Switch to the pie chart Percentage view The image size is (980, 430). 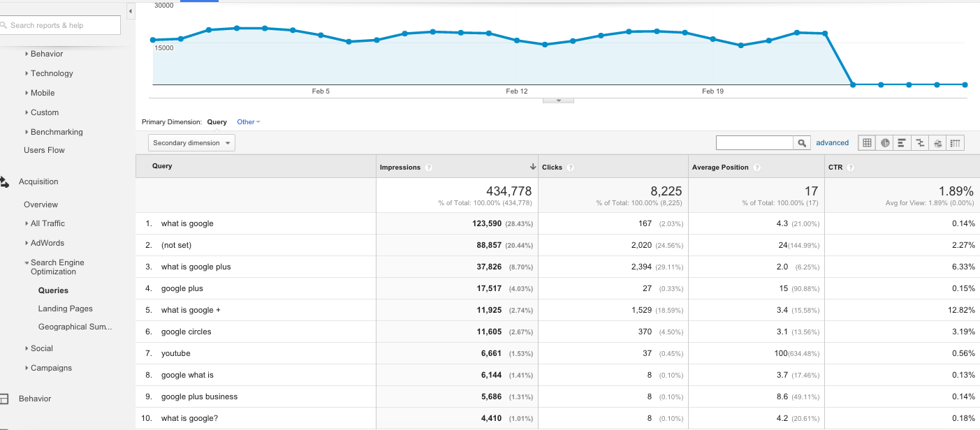pyautogui.click(x=885, y=143)
